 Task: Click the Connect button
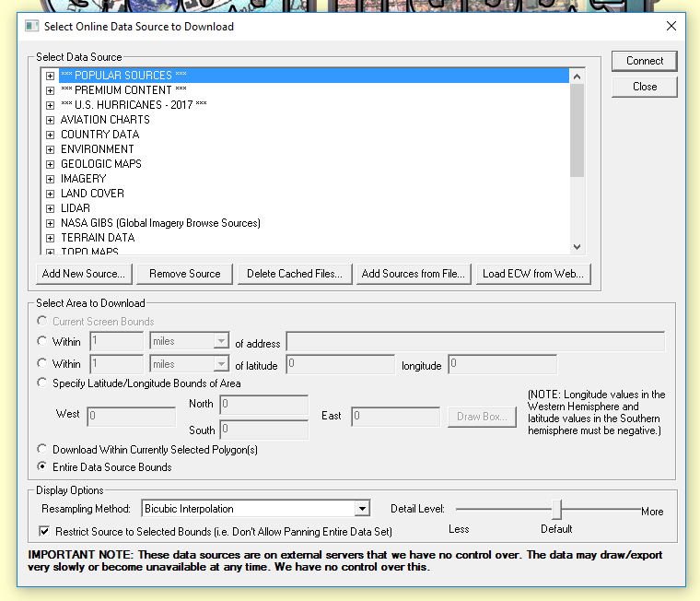tap(644, 61)
